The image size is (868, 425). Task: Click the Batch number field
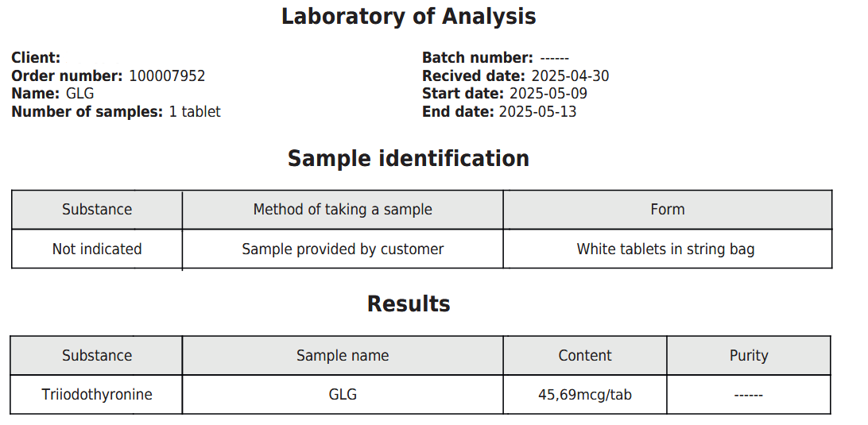(x=495, y=57)
